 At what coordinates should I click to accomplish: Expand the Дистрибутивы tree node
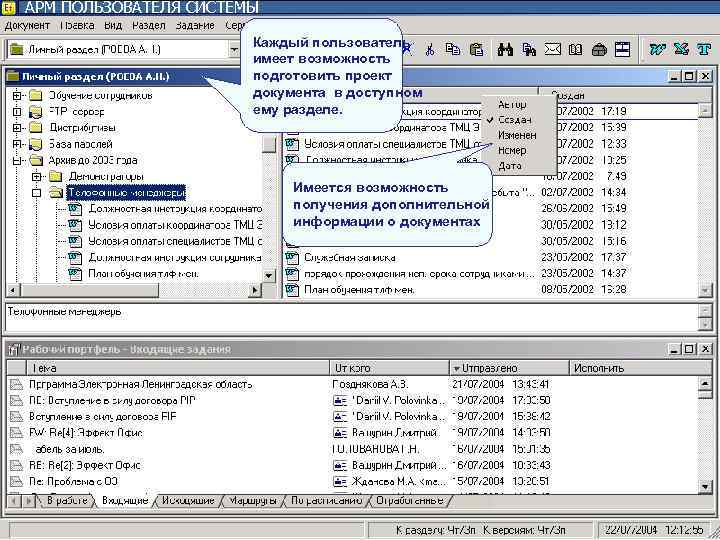[x=17, y=128]
